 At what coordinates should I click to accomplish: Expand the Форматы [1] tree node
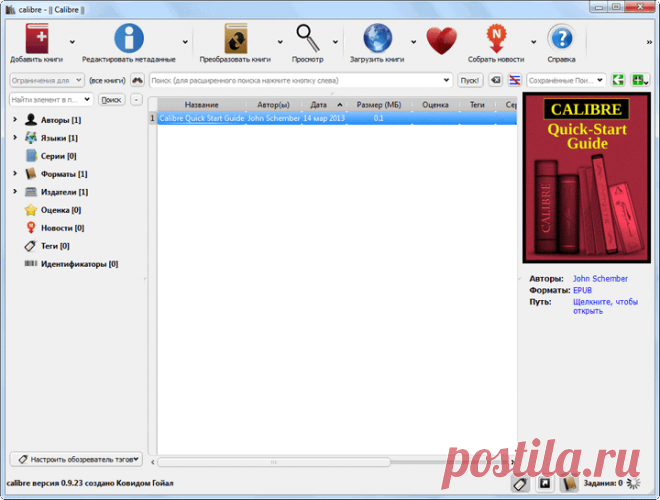point(15,173)
